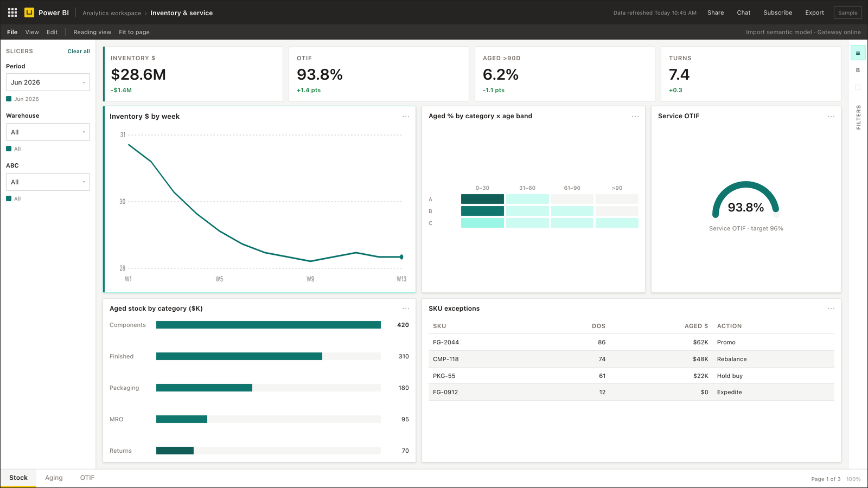Select the Returns bar in Aged stock

[175, 451]
